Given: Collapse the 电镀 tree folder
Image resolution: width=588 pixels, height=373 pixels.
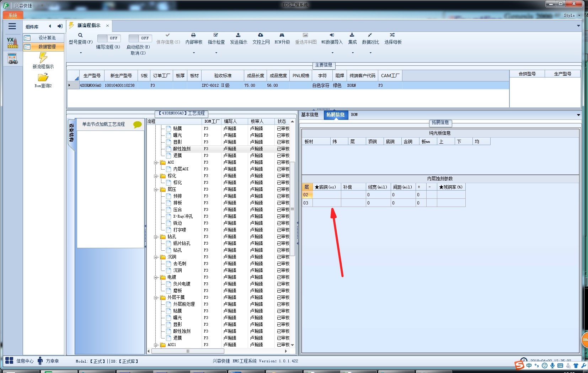Looking at the screenshot, I should click(156, 277).
